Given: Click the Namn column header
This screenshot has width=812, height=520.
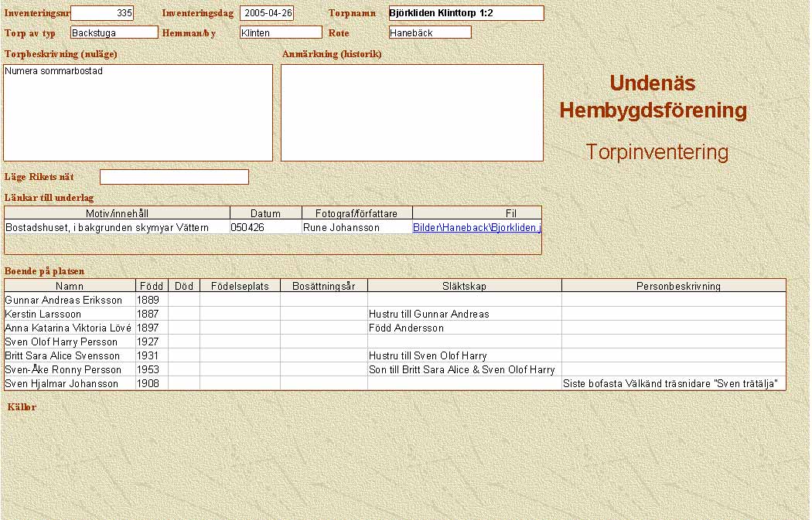Looking at the screenshot, I should pyautogui.click(x=70, y=286).
